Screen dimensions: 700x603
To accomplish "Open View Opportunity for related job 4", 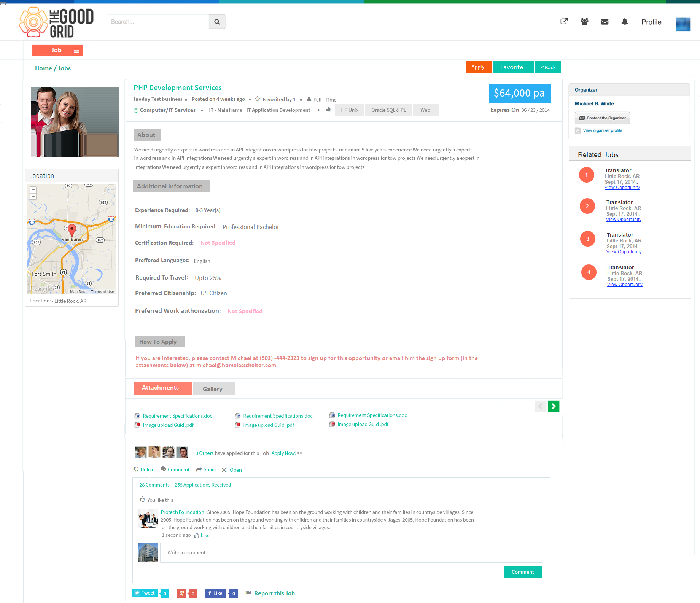I will pyautogui.click(x=625, y=285).
